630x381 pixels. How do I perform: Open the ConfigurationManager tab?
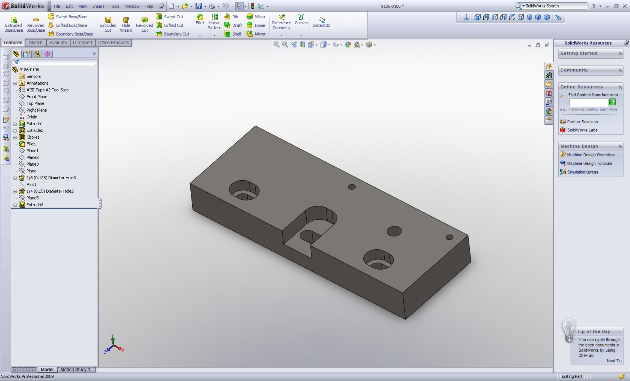click(x=37, y=54)
